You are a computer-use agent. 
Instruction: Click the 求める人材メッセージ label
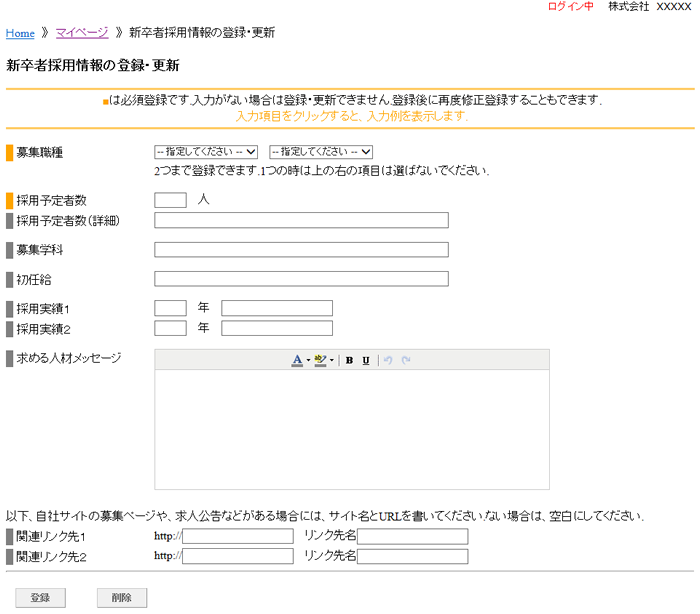tap(69, 358)
